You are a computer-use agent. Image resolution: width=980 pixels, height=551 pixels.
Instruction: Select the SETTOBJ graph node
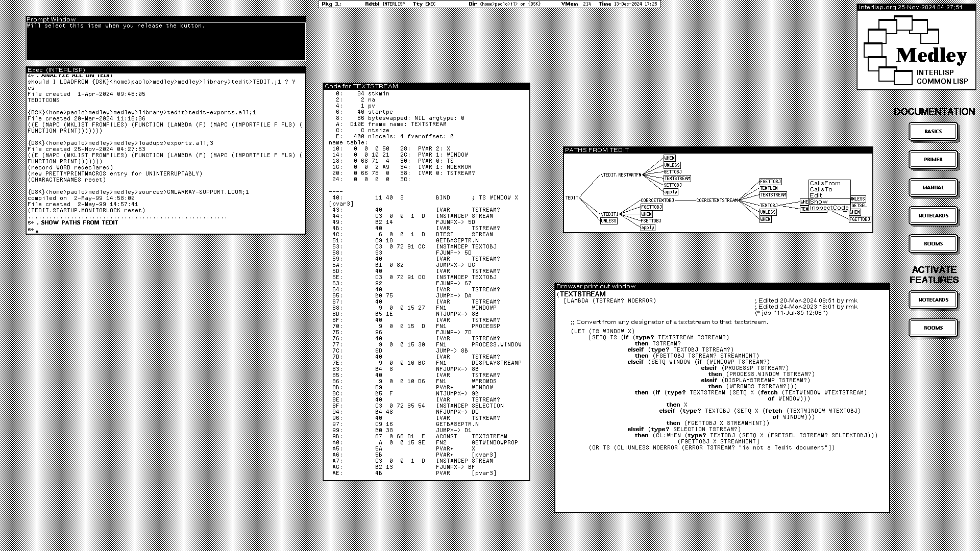(x=673, y=185)
